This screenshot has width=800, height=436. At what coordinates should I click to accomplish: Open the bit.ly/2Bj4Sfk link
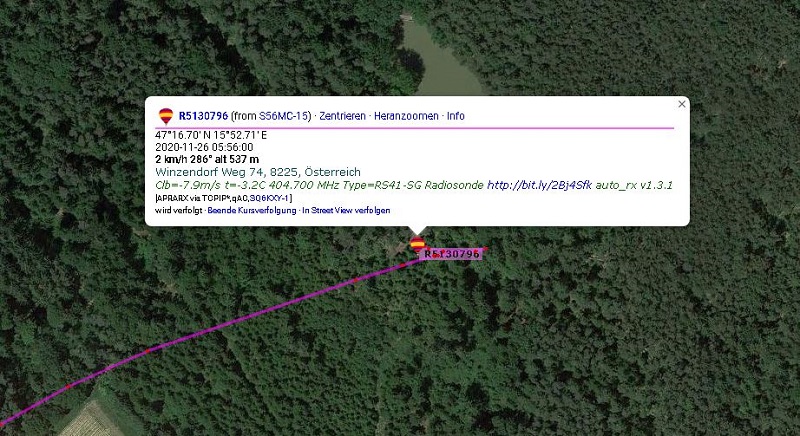tap(539, 185)
